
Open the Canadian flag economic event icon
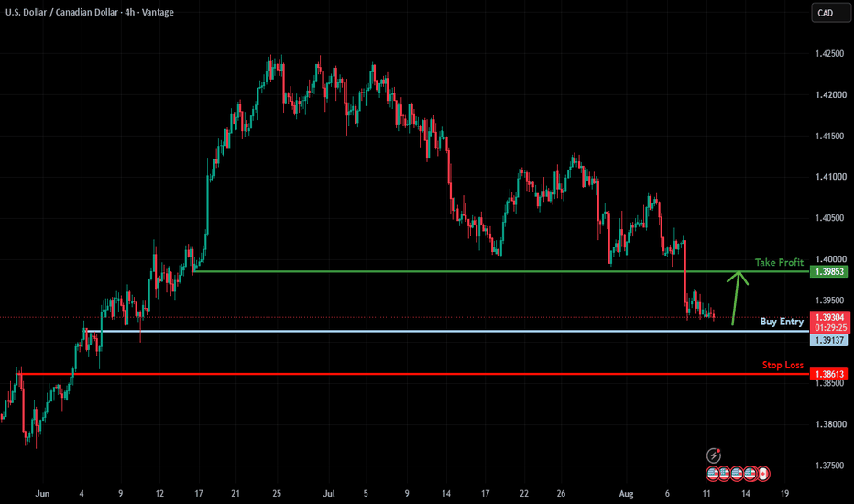pos(763,474)
